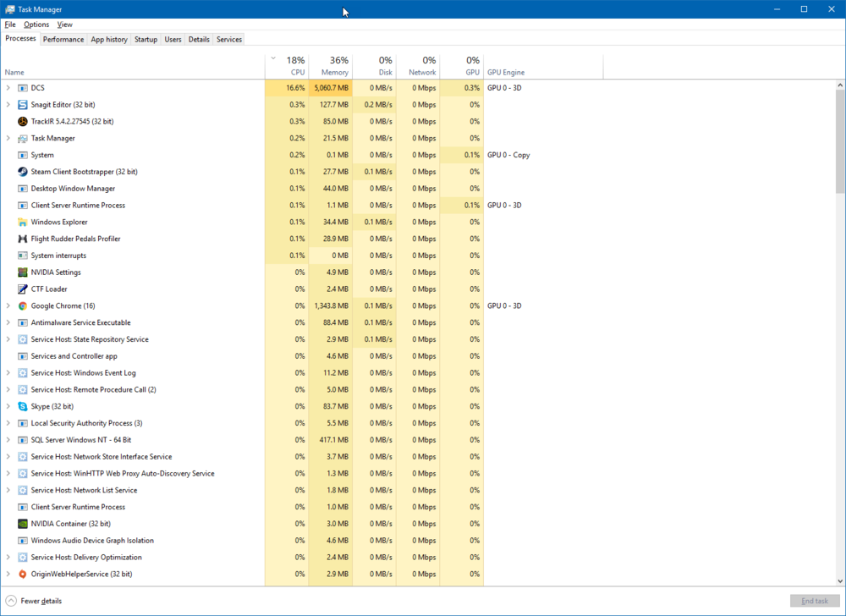Click the scrollbar down arrow
The width and height of the screenshot is (846, 616).
click(x=840, y=581)
